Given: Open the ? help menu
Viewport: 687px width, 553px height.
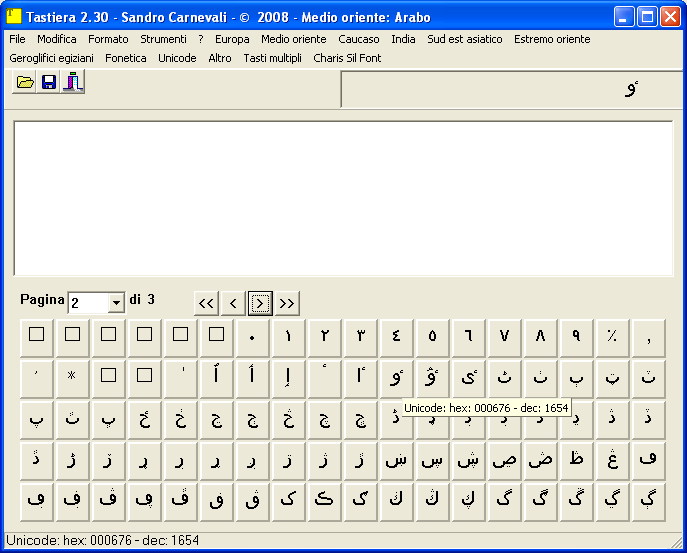Looking at the screenshot, I should (201, 39).
